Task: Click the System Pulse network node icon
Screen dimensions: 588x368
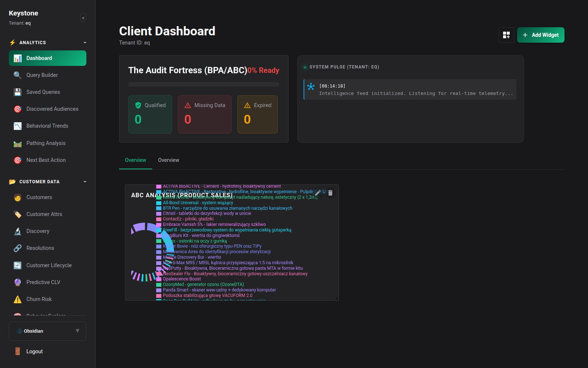Action: coord(311,86)
